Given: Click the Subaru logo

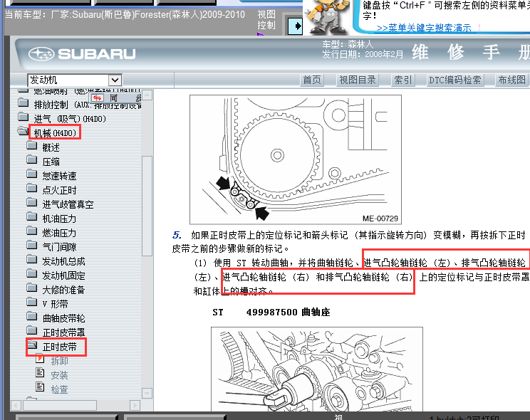Looking at the screenshot, I should click(82, 53).
